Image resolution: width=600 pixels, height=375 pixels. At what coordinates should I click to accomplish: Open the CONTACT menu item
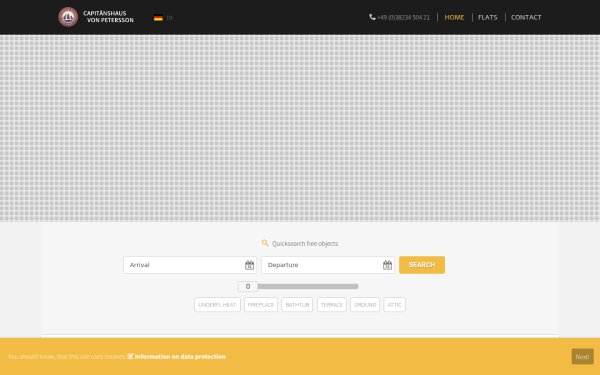click(x=526, y=17)
